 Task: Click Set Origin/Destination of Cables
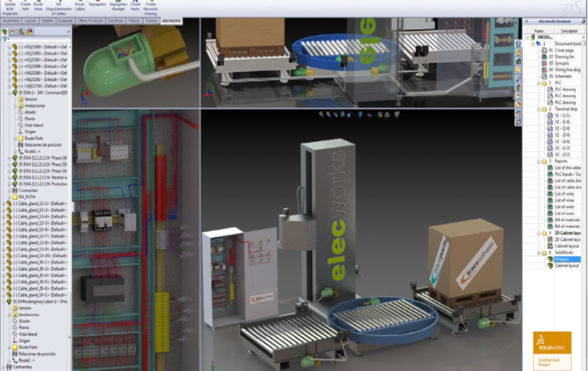coord(58,8)
